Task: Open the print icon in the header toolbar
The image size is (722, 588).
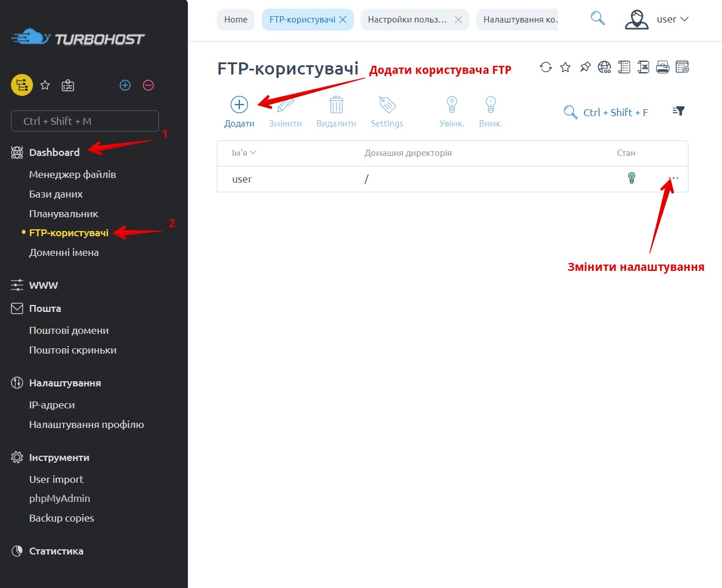Action: (663, 67)
